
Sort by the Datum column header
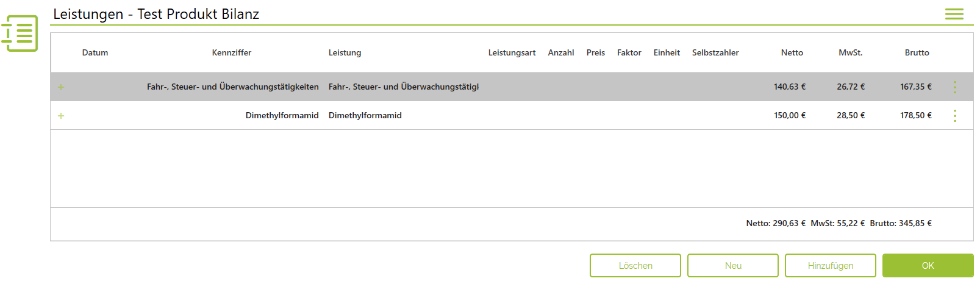coord(95,53)
